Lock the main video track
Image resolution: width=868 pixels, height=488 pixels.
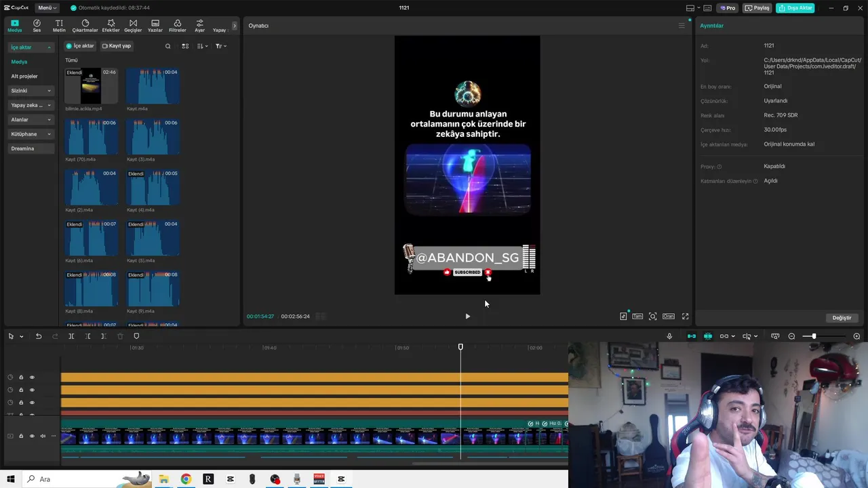(21, 436)
